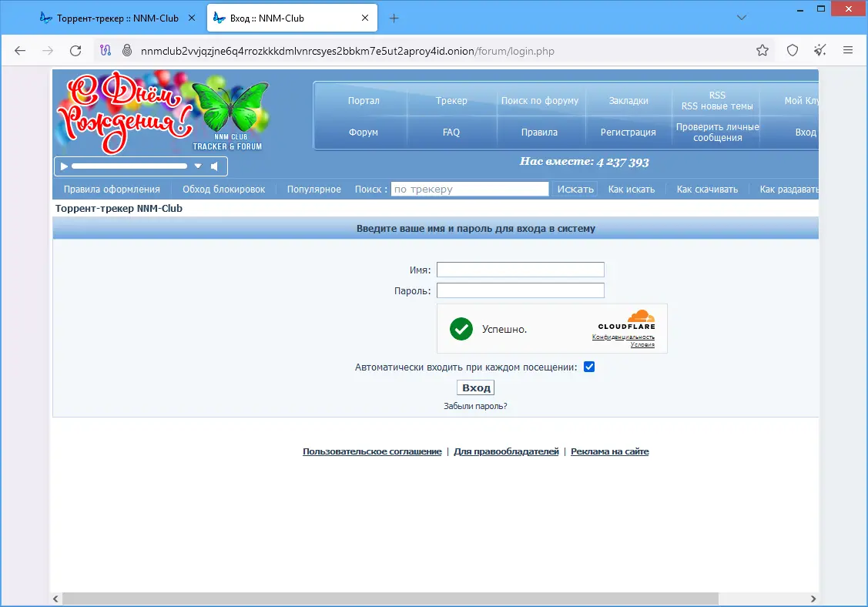Click the Искать search button
Viewport: 868px width, 607px height.
point(575,189)
